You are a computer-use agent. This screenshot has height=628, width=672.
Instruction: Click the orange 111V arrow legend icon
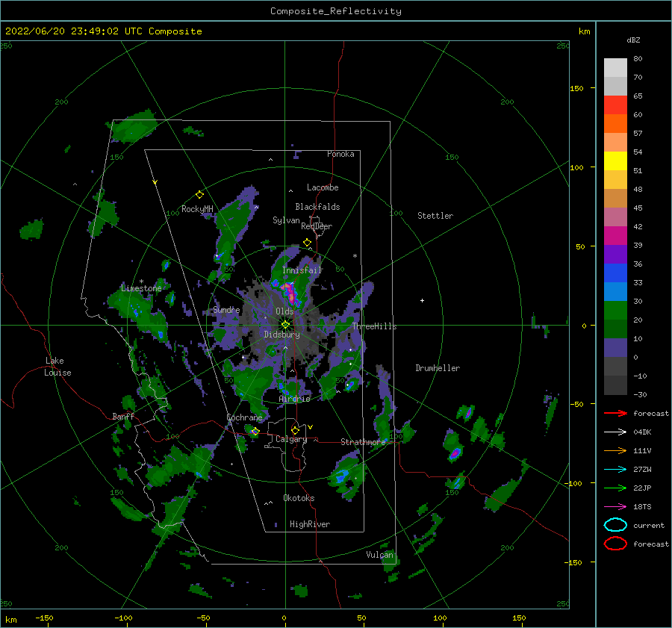tap(615, 450)
